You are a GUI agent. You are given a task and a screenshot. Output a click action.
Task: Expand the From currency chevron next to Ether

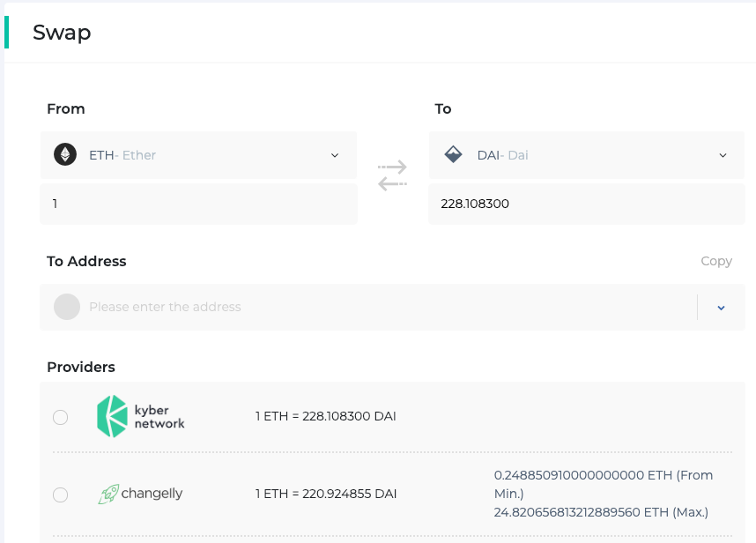pos(335,155)
